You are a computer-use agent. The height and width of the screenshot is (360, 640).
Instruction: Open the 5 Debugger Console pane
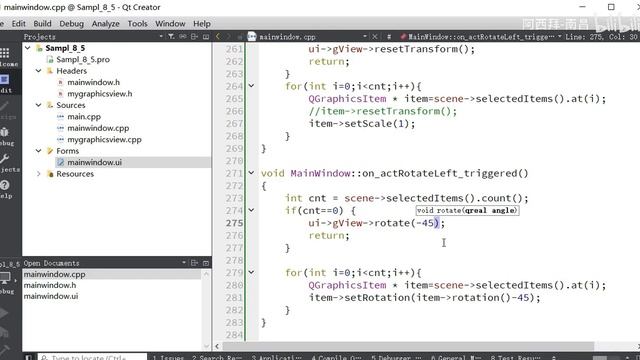pos(396,358)
